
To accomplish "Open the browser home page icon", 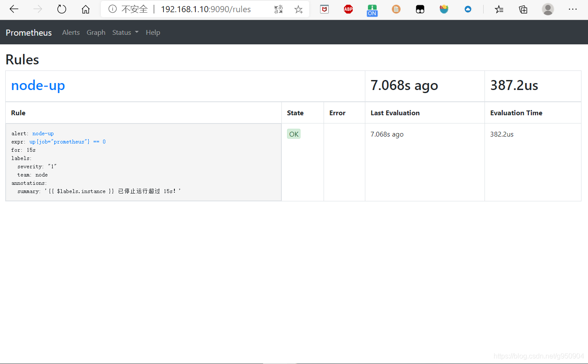I will pyautogui.click(x=86, y=9).
